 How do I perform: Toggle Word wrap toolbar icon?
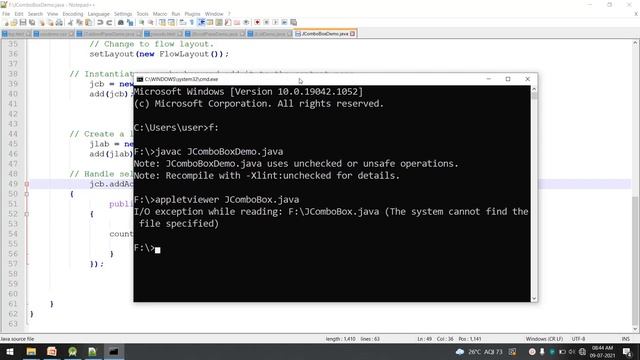[182, 22]
